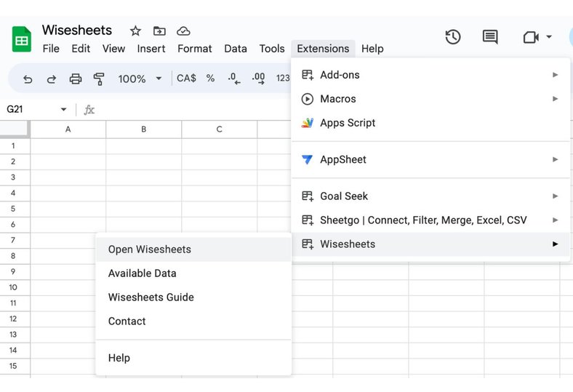
Task: Open Apps Script editor
Action: (x=430, y=123)
